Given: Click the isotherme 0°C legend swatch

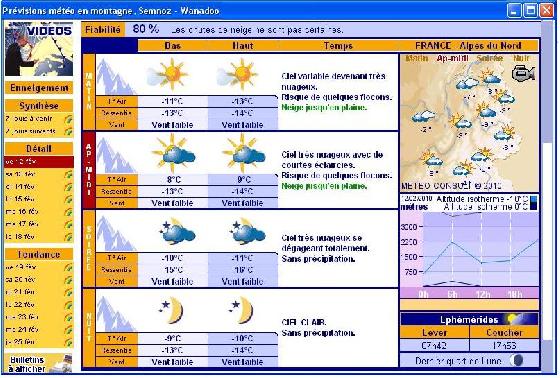Looking at the screenshot, I should 534,207.
